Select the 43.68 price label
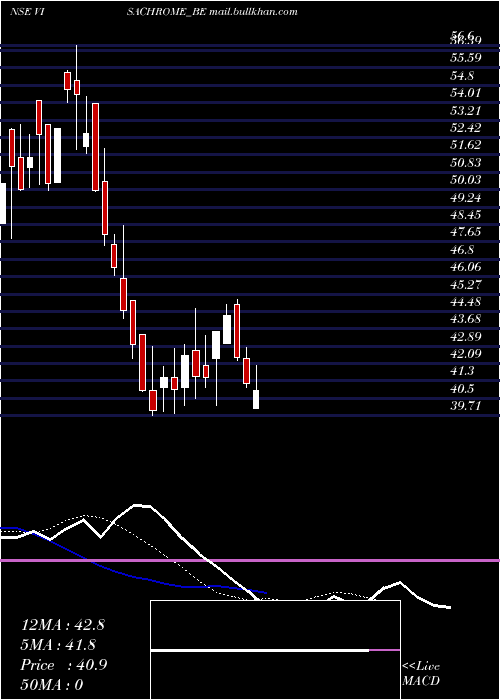The width and height of the screenshot is (500, 700). [466, 319]
